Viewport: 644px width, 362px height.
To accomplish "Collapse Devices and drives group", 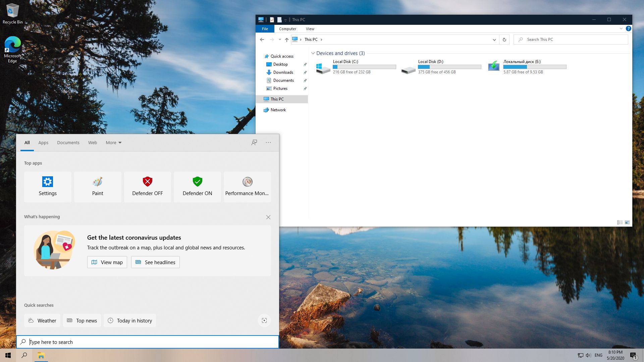I will point(313,53).
